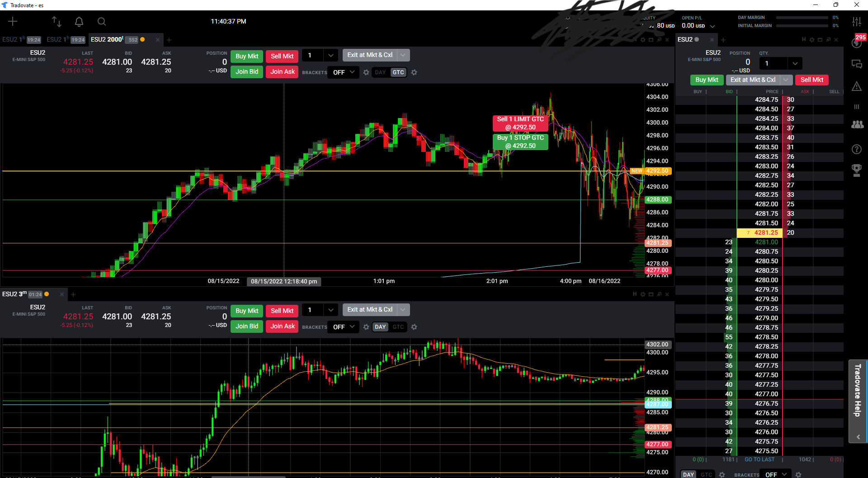
Task: Expand upper chart Exit at Mkt & Cxl arrow
Action: [x=403, y=55]
